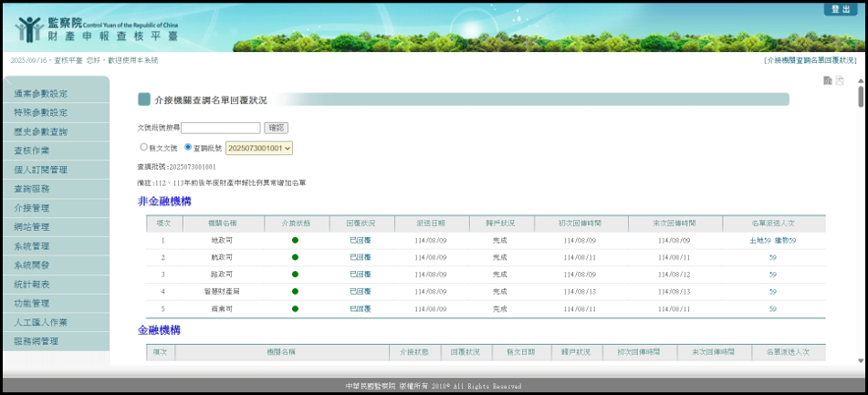The image size is (868, 395).
Task: Select the 發文文號 radio button
Action: (143, 147)
